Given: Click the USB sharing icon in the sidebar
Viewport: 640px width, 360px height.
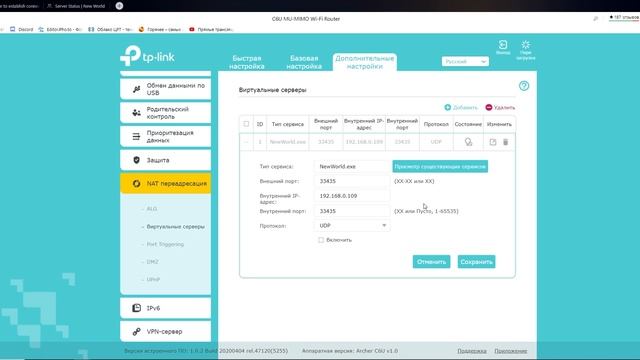Looking at the screenshot, I should (x=136, y=89).
